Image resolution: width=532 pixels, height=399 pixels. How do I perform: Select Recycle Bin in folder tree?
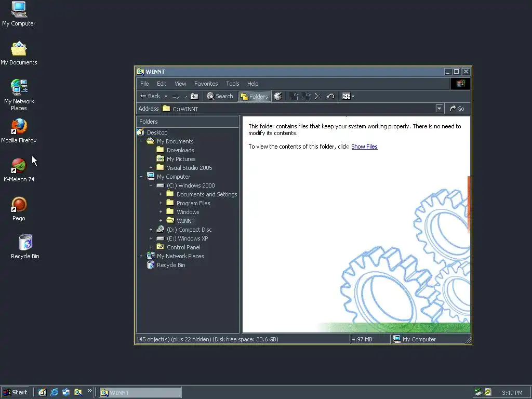(x=166, y=265)
